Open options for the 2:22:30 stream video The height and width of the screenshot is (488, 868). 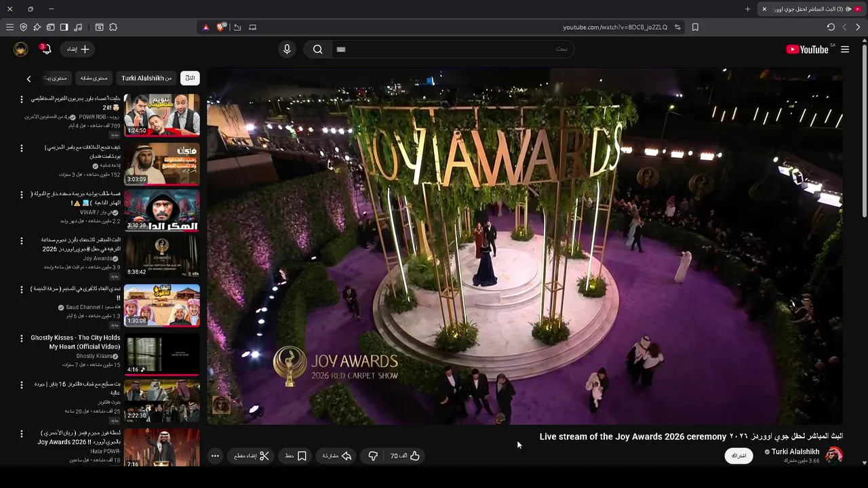[21, 385]
